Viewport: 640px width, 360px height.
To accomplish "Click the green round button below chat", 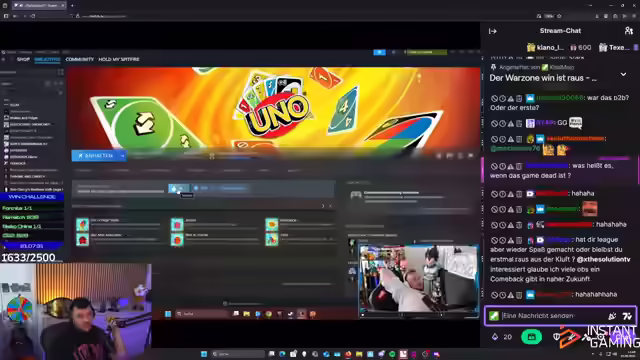I will point(531,337).
